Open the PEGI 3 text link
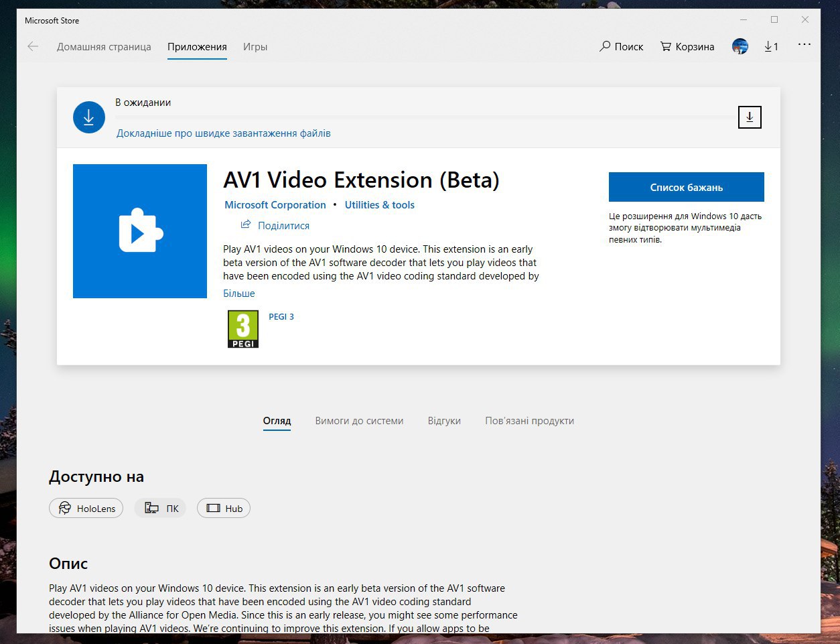This screenshot has height=644, width=840. pyautogui.click(x=281, y=317)
